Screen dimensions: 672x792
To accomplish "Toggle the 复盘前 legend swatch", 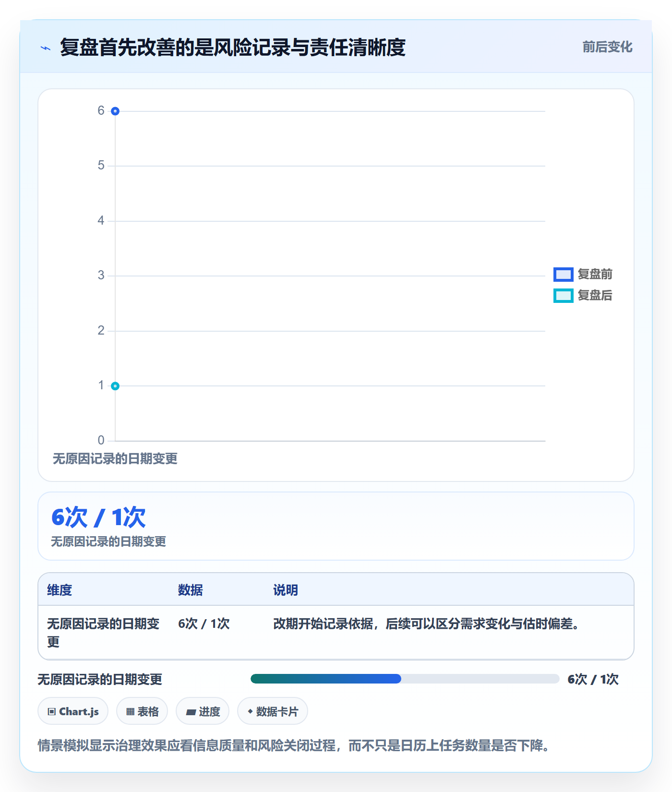I will coord(563,275).
